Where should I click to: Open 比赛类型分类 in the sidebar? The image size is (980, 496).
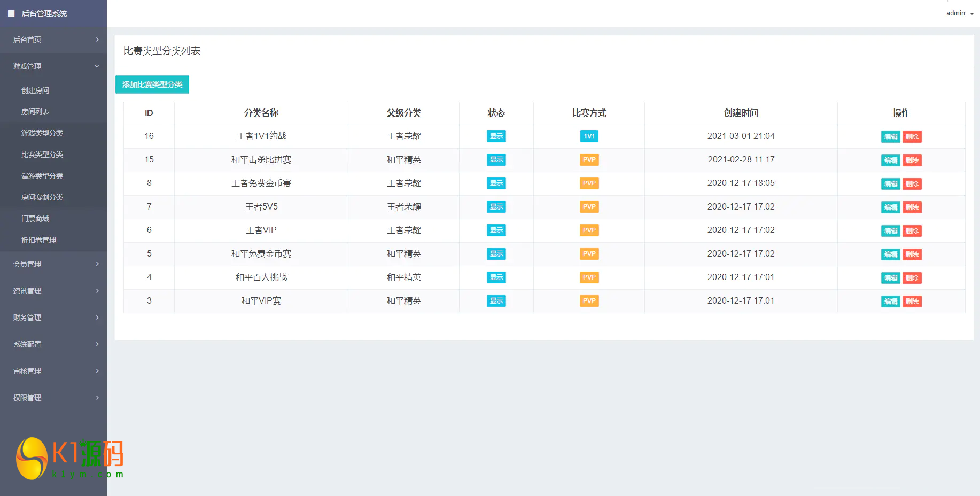42,154
